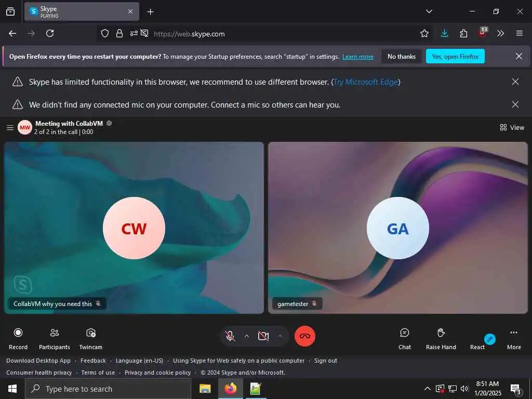End the call with red hang-up button
The height and width of the screenshot is (399, 532).
pyautogui.click(x=304, y=336)
